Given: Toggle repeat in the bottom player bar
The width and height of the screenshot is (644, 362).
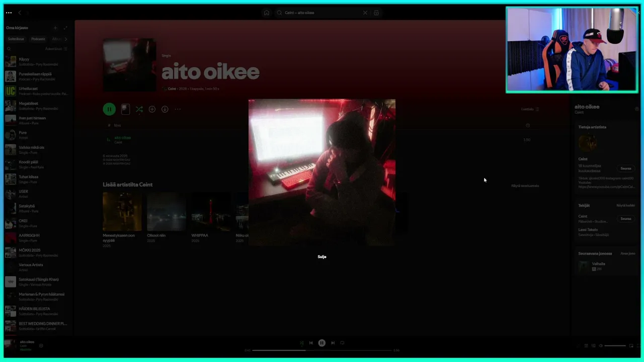Looking at the screenshot, I should 342,343.
